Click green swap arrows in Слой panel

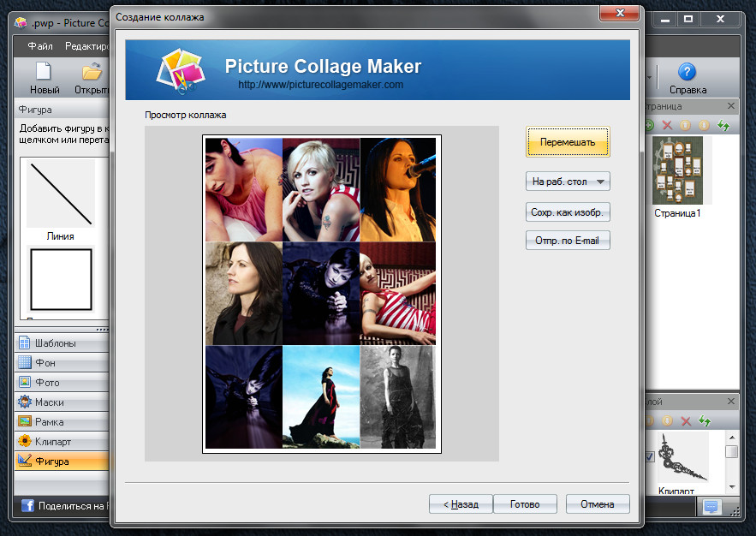point(705,420)
